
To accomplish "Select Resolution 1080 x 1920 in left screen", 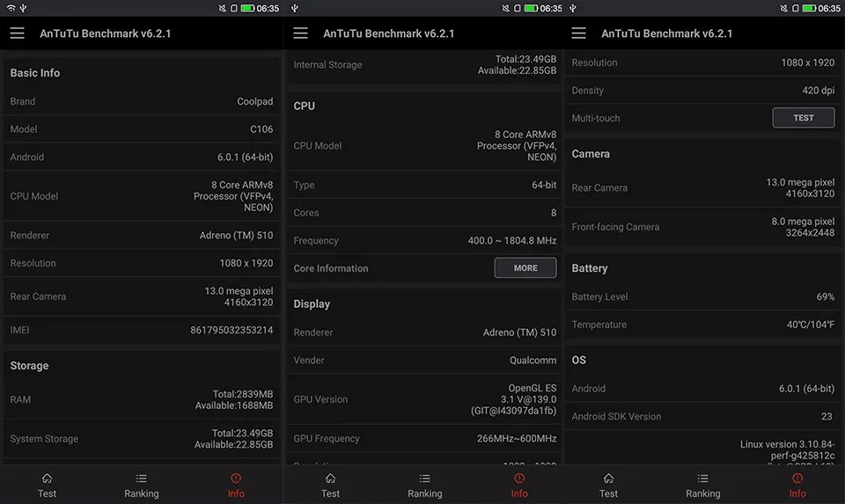I will pyautogui.click(x=141, y=263).
